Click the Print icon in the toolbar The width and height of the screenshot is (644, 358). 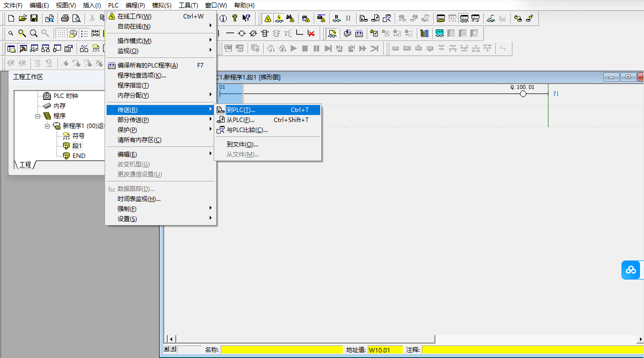point(65,18)
